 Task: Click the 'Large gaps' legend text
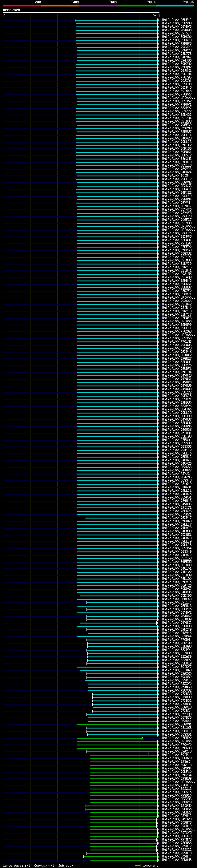pos(14,865)
